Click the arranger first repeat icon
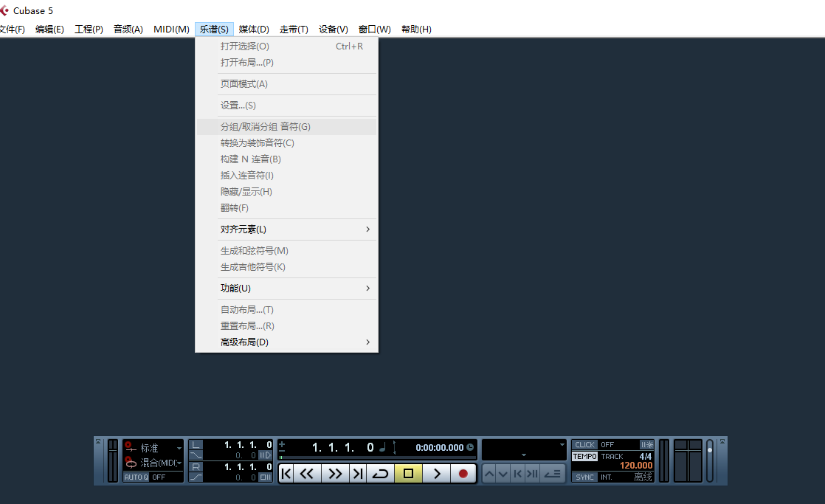This screenshot has height=504, width=825. point(518,474)
